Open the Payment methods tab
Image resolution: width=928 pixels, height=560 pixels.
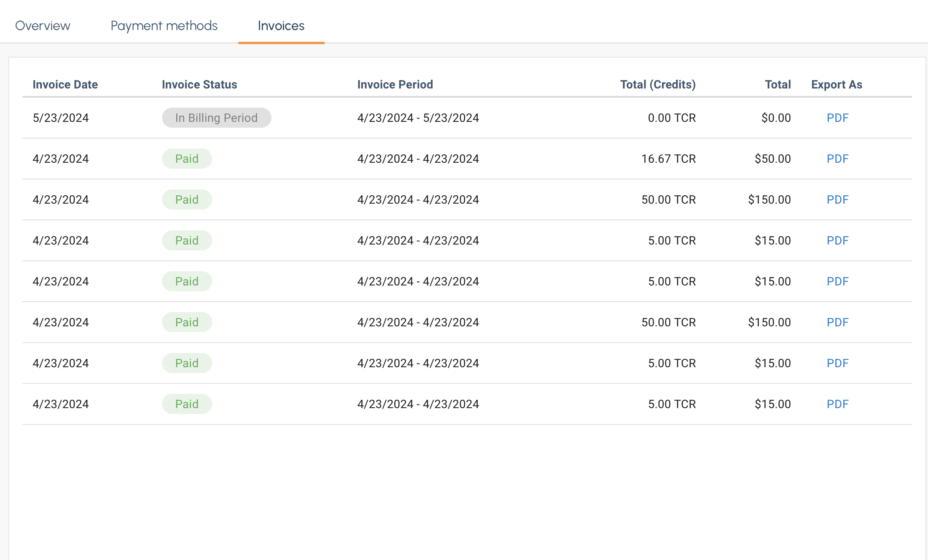click(x=164, y=26)
